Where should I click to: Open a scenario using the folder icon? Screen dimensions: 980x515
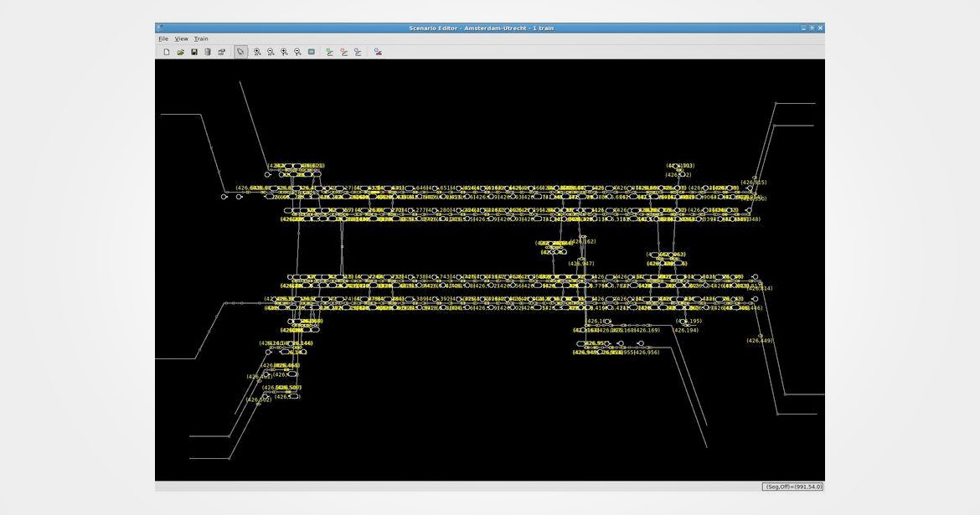click(x=180, y=52)
